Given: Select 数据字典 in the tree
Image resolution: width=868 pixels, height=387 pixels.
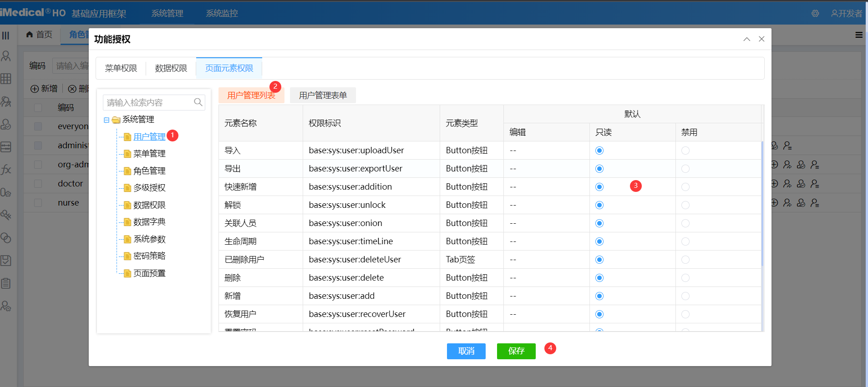Looking at the screenshot, I should [149, 222].
